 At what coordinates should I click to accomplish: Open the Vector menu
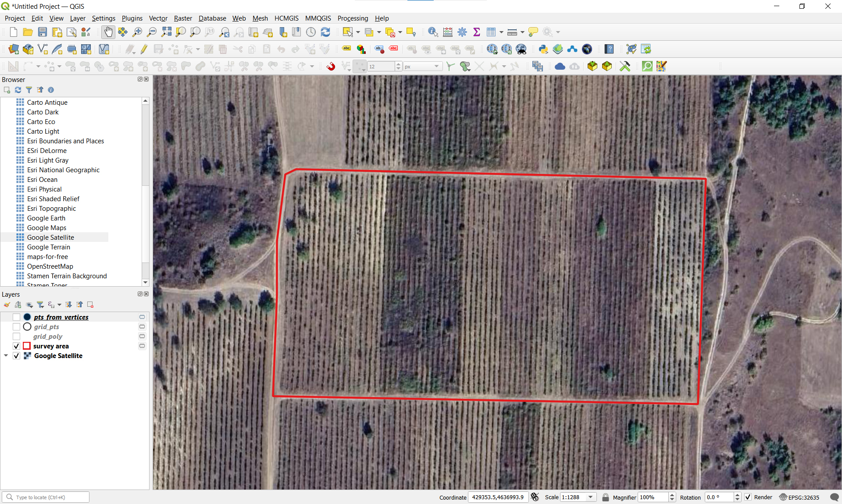[x=158, y=18]
